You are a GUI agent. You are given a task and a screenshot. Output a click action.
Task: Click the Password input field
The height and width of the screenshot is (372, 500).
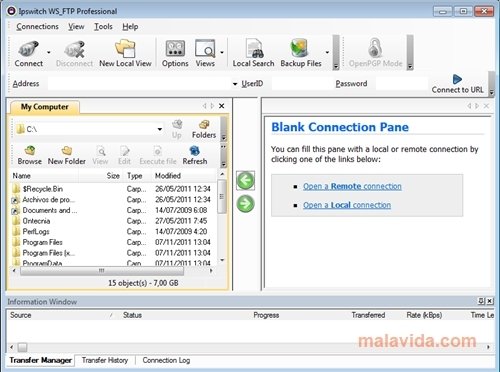[x=401, y=84]
